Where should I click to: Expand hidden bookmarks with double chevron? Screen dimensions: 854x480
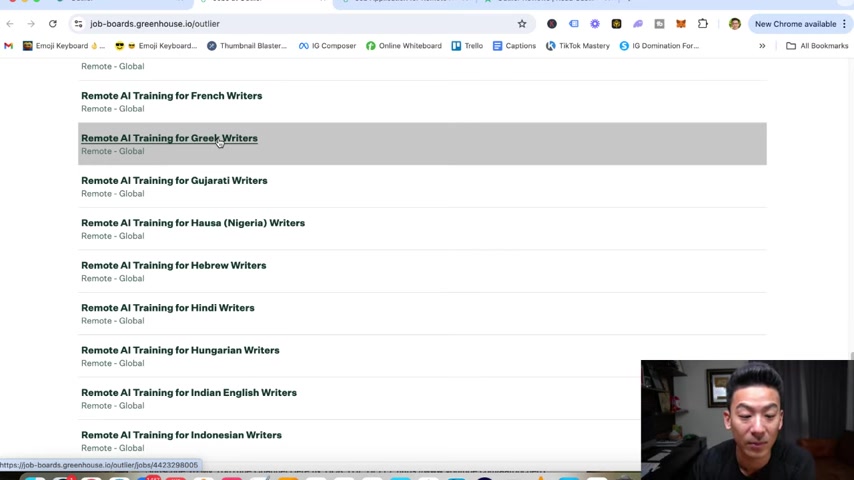[x=762, y=46]
